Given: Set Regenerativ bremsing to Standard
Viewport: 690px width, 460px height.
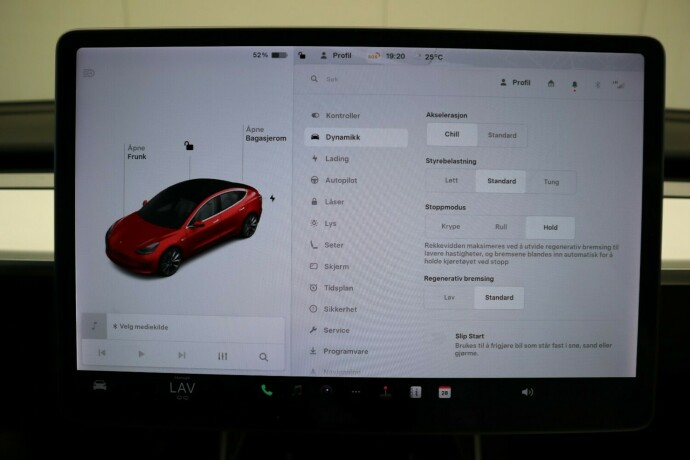Looking at the screenshot, I should [x=499, y=298].
